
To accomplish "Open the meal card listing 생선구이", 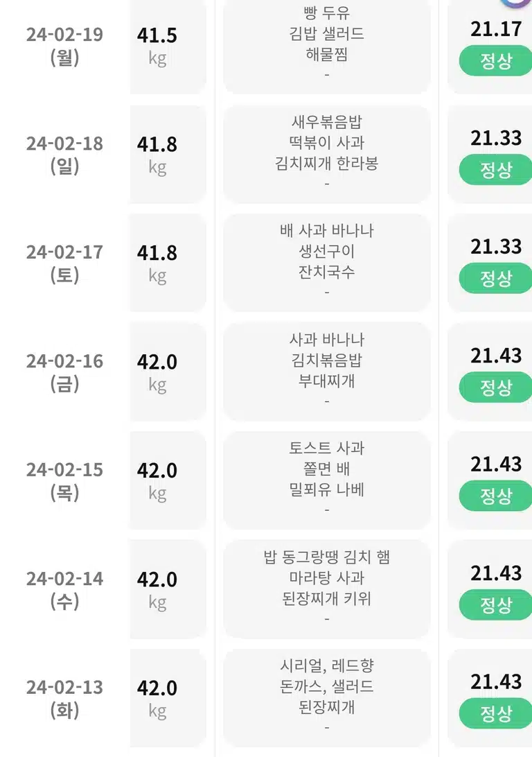I will [x=326, y=263].
